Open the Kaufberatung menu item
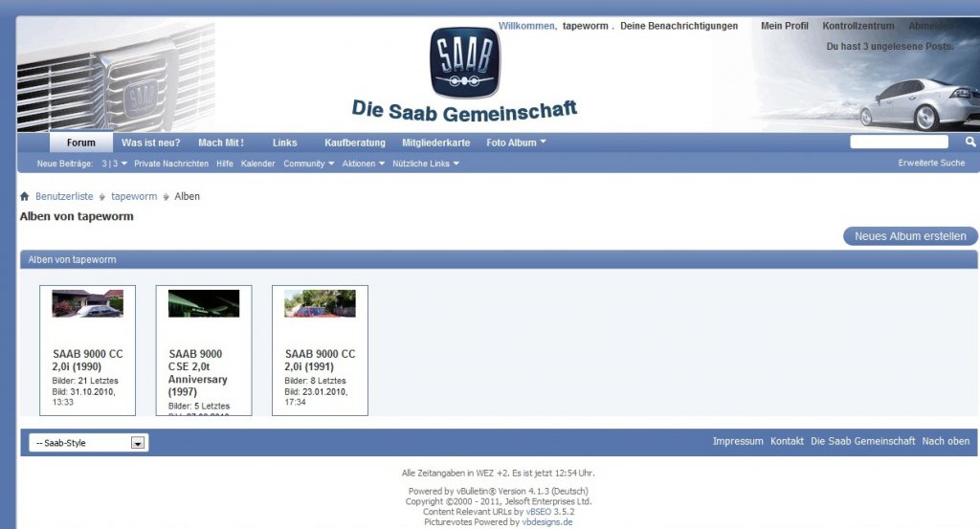This screenshot has height=529, width=980. 355,143
